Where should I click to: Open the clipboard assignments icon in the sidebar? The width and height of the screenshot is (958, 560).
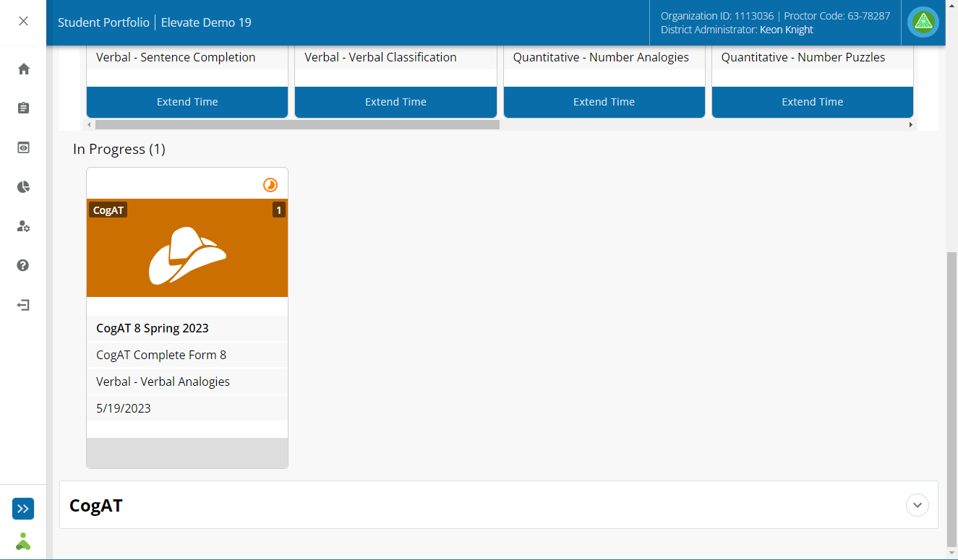point(23,108)
